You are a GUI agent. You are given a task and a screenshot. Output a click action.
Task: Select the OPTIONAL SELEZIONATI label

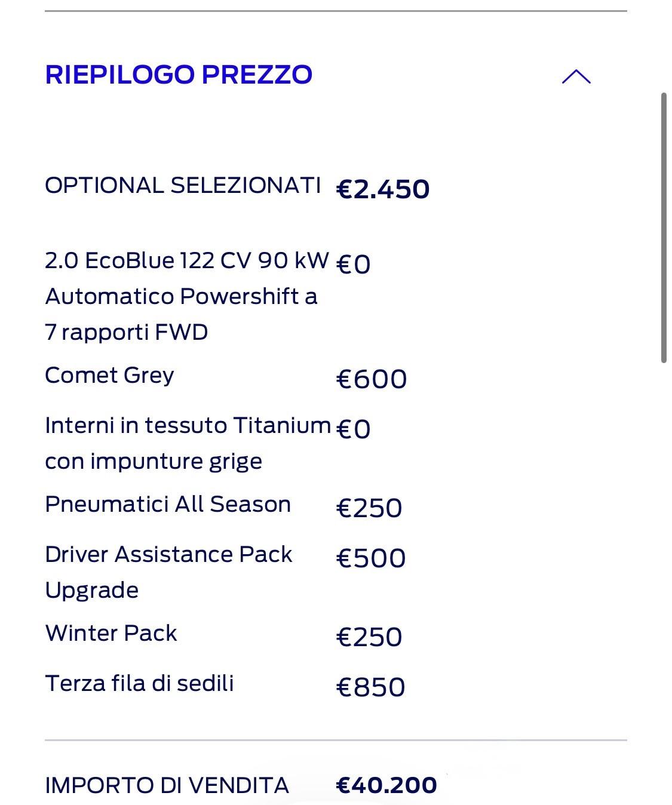pos(183,185)
